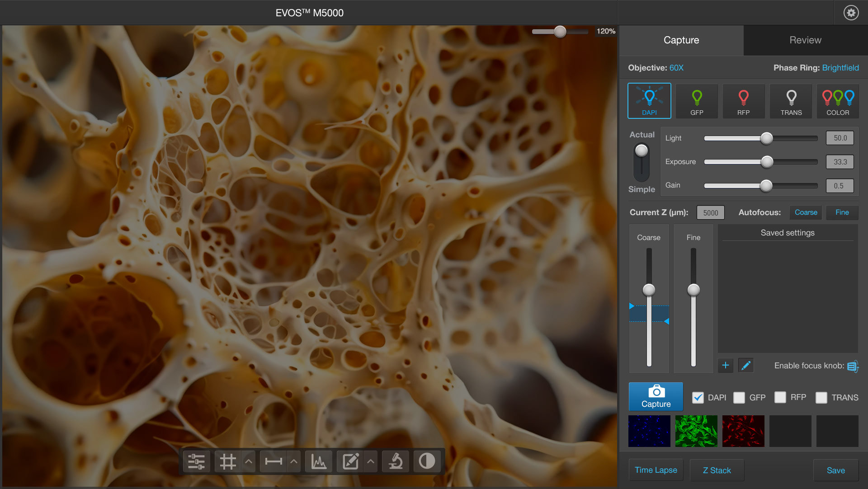
Task: Toggle the contrast half-circle icon
Action: [427, 461]
